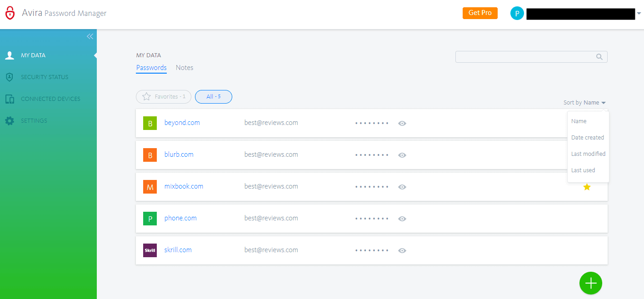Viewport: 644px width, 299px height.
Task: Open Settings using the gear icon
Action: (10, 120)
